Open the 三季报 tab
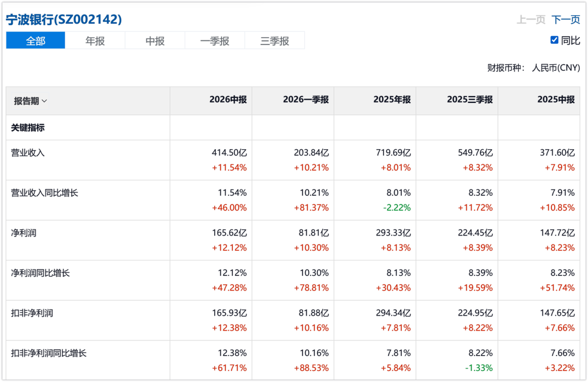This screenshot has width=588, height=382. [x=274, y=41]
